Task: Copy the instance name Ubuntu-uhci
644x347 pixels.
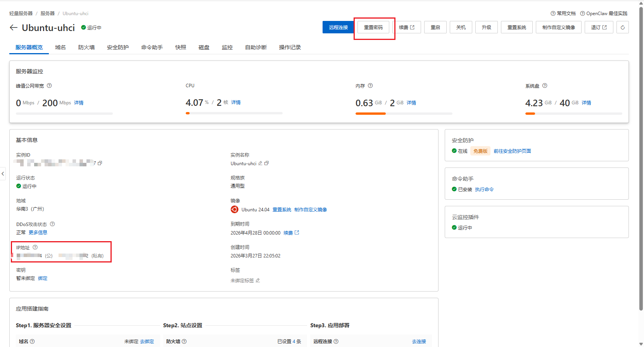Action: point(267,163)
